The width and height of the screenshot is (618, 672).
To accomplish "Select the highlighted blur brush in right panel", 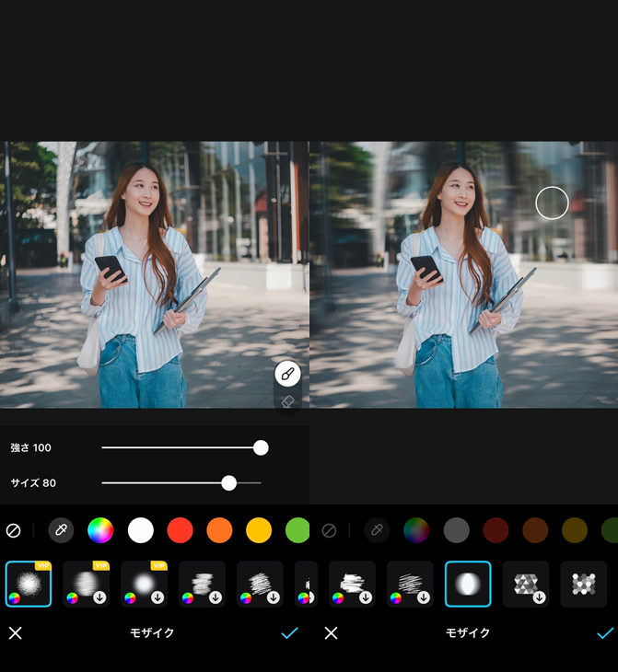I will tap(468, 584).
